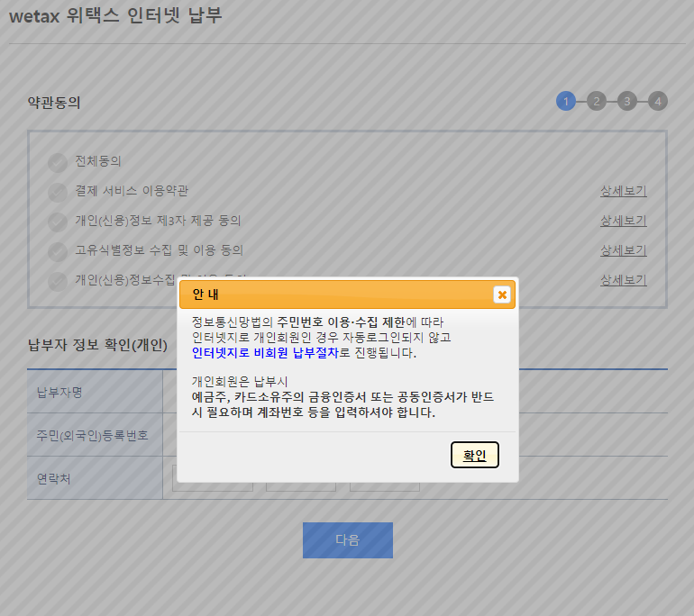This screenshot has width=694, height=616.
Task: Close the 안내 dialog with the X icon
Action: pos(501,294)
